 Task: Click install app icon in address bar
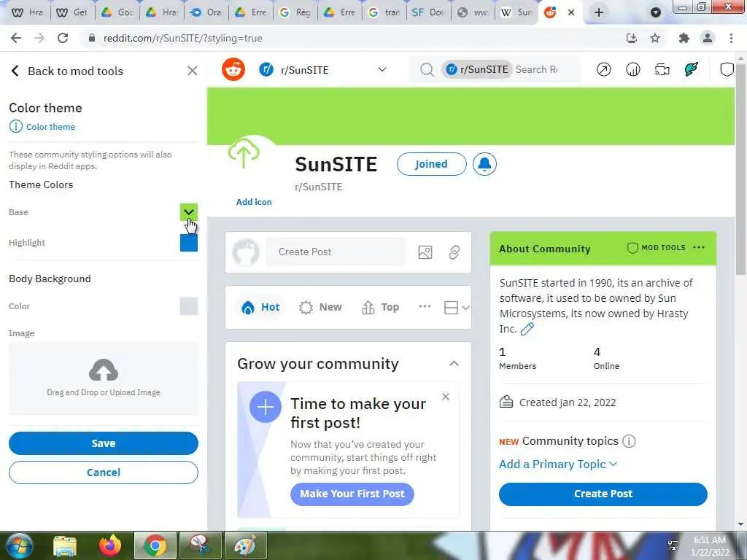[x=632, y=38]
